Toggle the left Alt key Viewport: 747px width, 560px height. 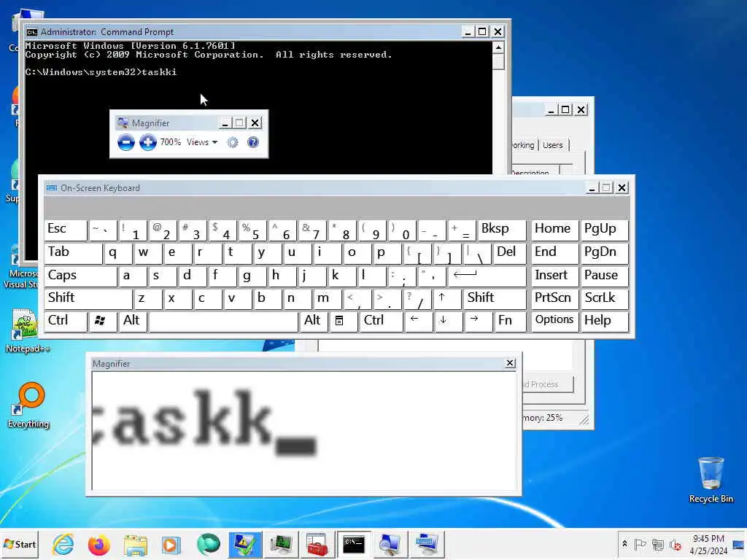pos(132,321)
